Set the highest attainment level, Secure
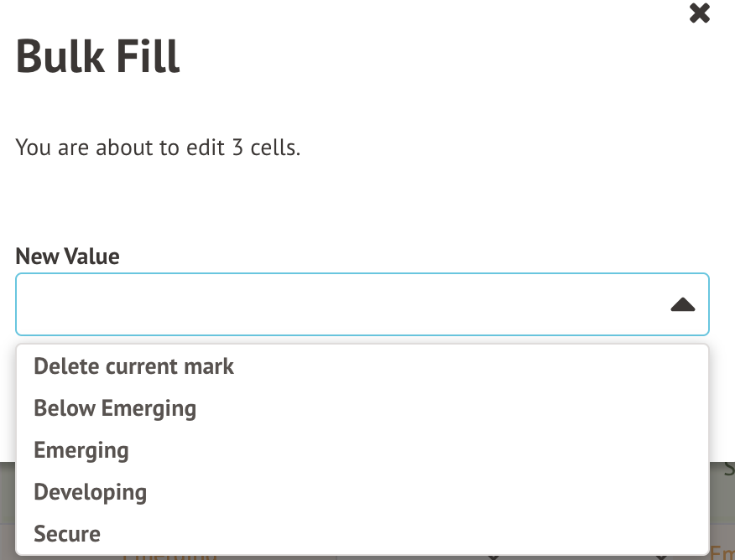Viewport: 735px width, 560px height. 67,534
